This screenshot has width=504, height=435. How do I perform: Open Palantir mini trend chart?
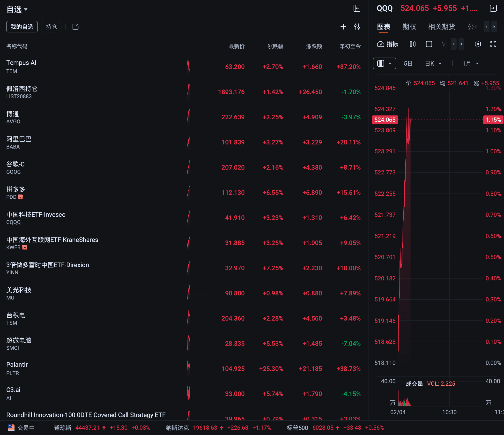[x=188, y=368]
